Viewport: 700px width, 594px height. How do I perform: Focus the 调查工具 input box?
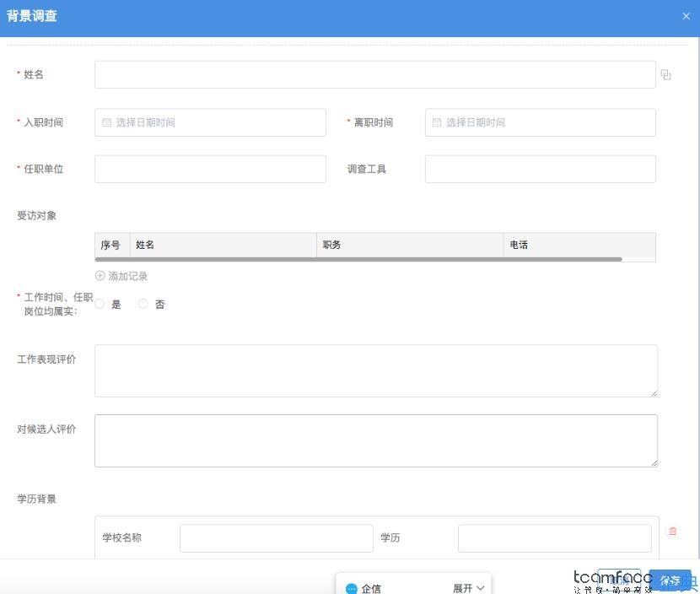tap(540, 169)
